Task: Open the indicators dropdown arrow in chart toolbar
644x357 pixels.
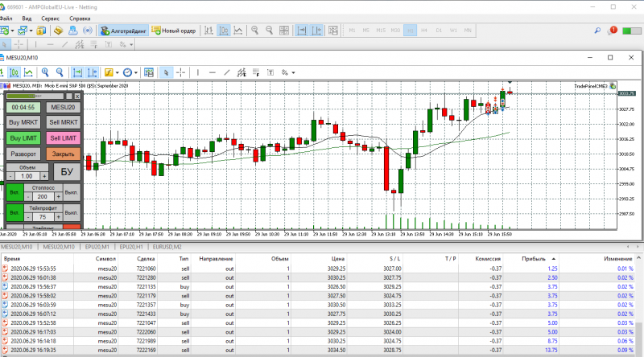Action: 117,72
